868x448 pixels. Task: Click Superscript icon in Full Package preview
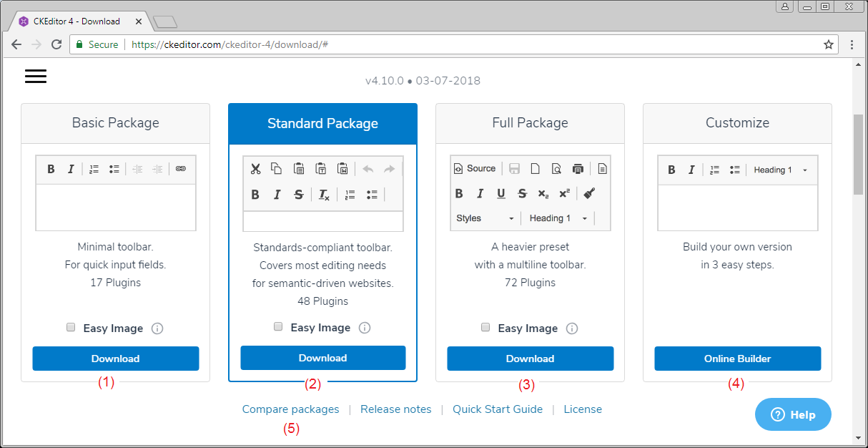point(564,193)
